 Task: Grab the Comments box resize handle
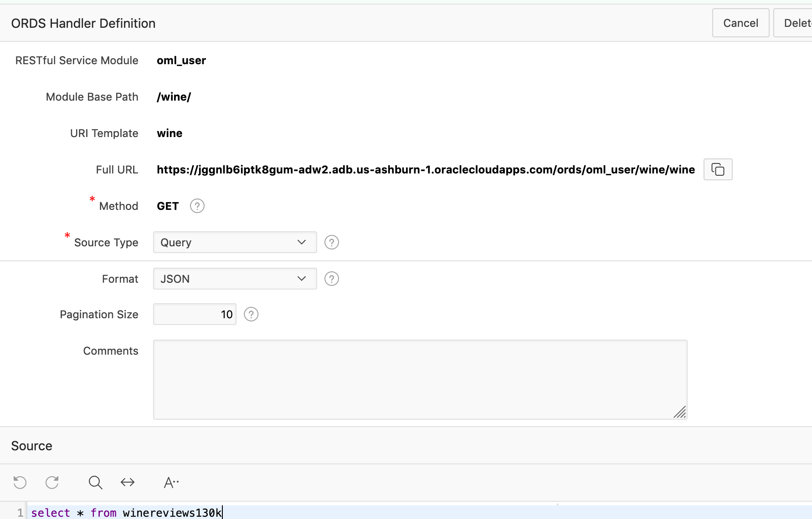[681, 412]
